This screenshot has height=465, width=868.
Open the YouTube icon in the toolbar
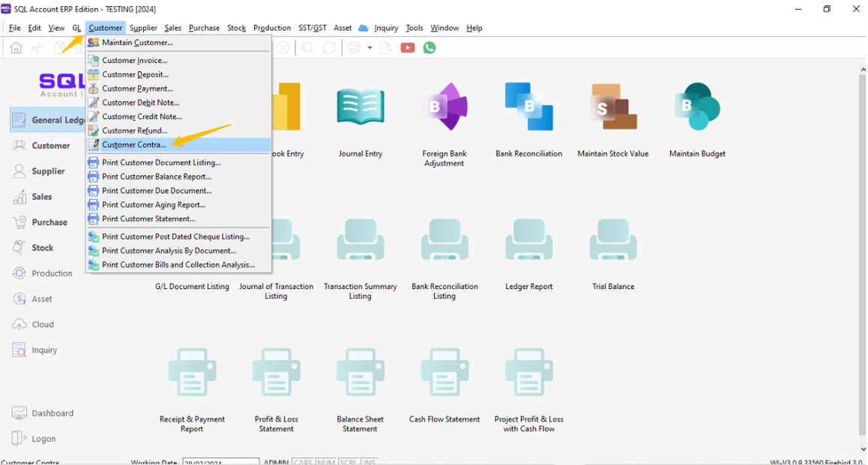pos(408,48)
